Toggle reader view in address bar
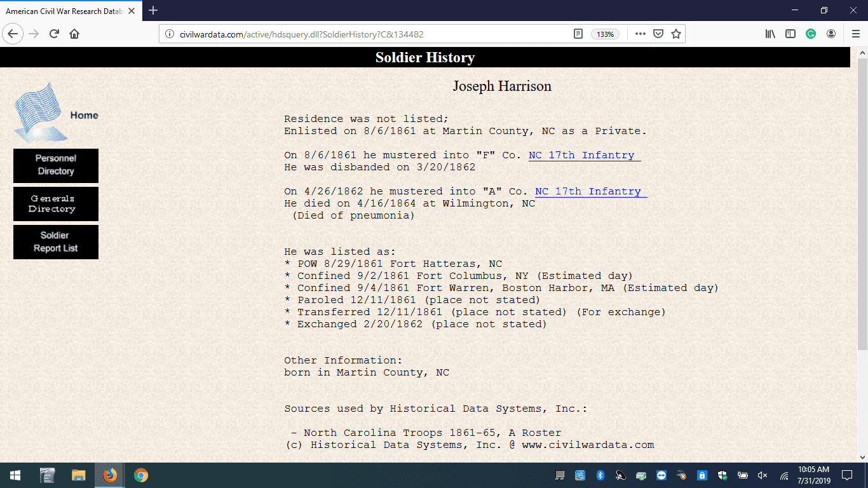The width and height of the screenshot is (868, 488). [x=578, y=34]
